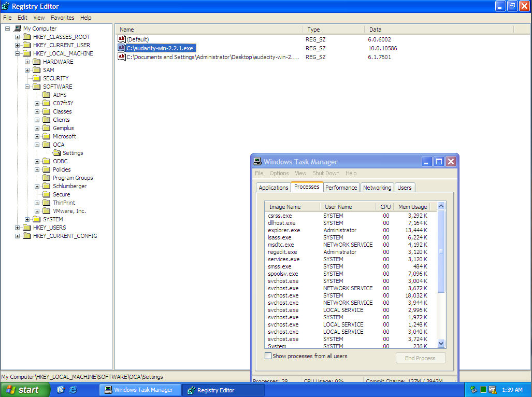Expand the Schlumberger key node
Image resolution: width=532 pixels, height=397 pixels.
tap(37, 186)
